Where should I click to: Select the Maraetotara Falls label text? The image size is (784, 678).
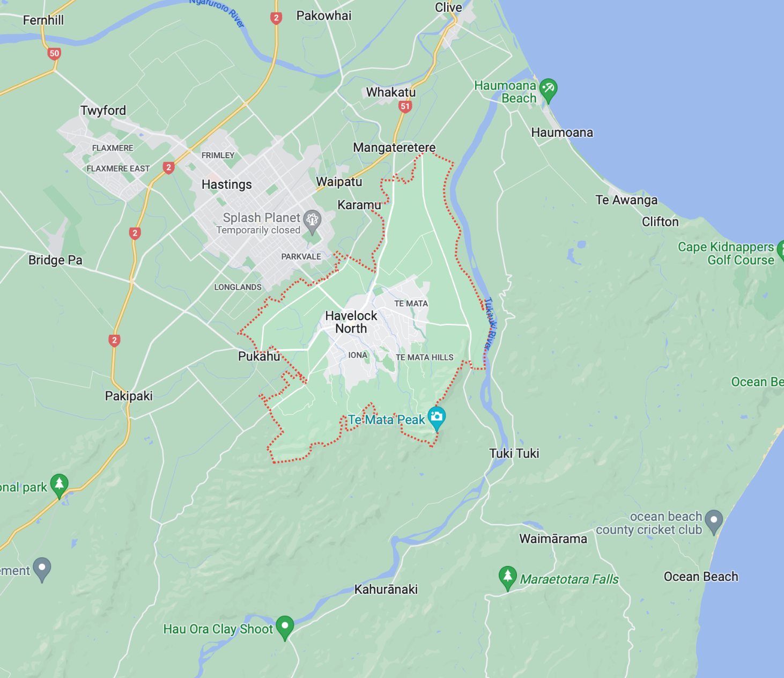click(x=569, y=579)
